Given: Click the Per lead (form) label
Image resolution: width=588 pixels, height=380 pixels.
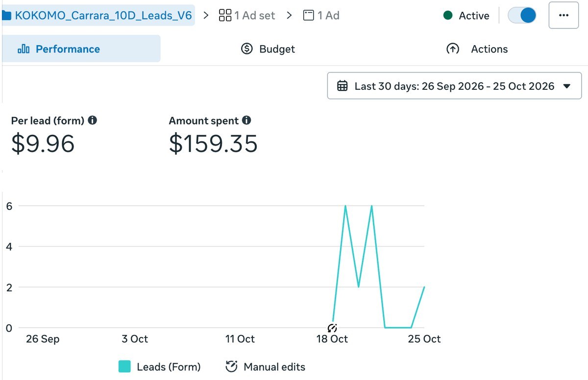Looking at the screenshot, I should point(48,120).
